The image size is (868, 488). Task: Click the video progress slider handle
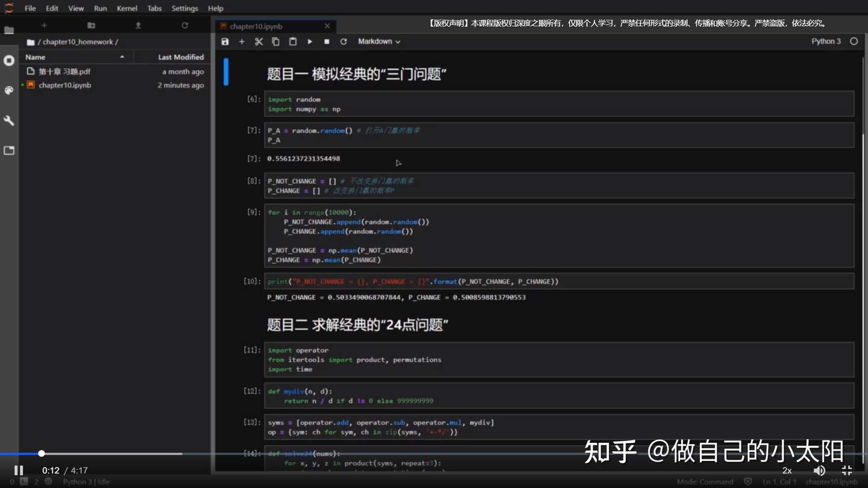click(42, 454)
